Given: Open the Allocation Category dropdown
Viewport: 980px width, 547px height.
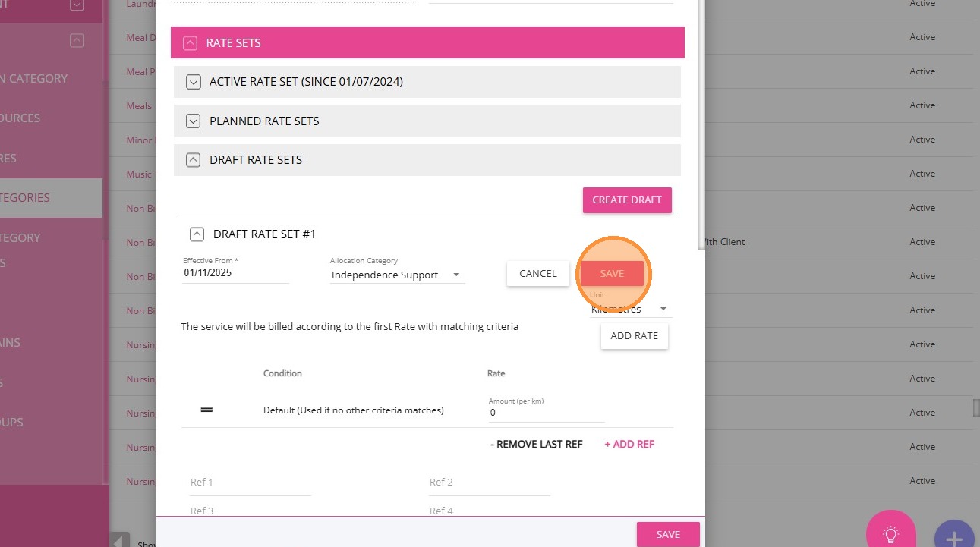Looking at the screenshot, I should click(397, 275).
